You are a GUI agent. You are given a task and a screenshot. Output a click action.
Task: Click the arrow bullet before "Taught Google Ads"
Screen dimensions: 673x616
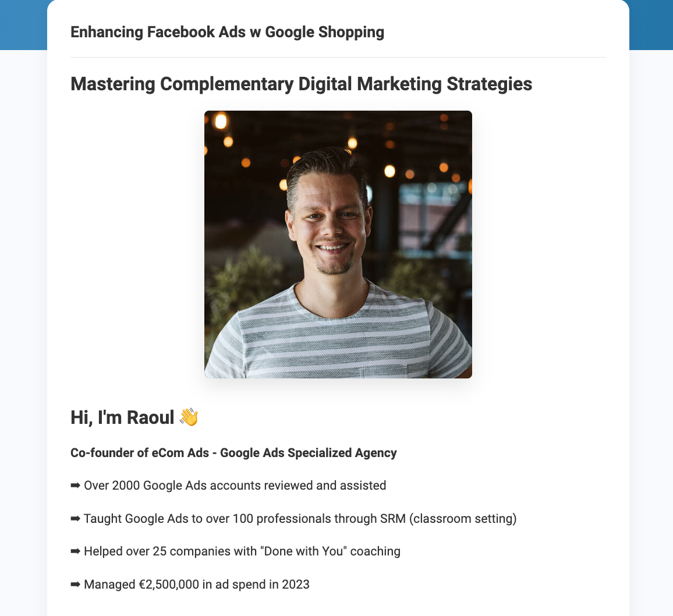[x=76, y=518]
